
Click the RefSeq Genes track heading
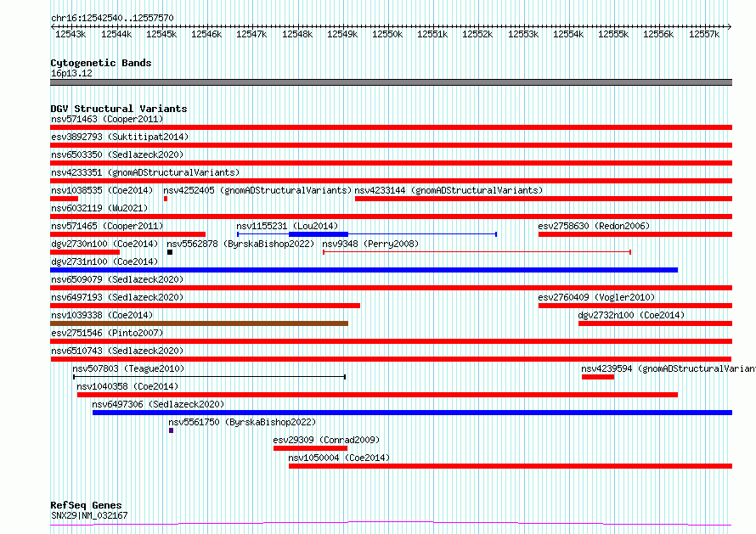(x=86, y=505)
